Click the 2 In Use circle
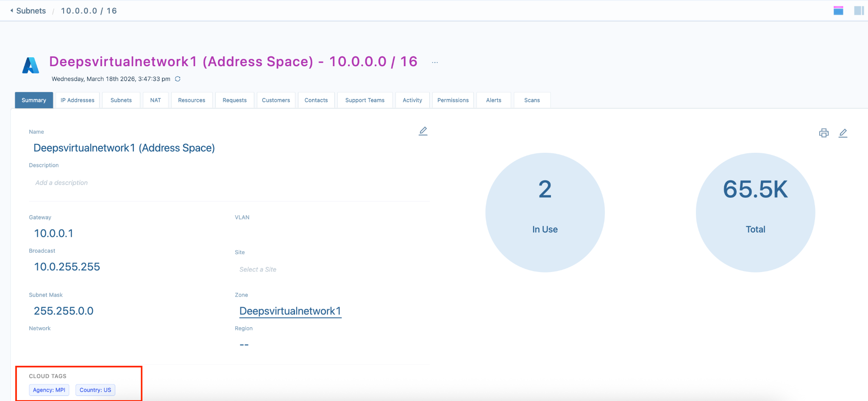 pyautogui.click(x=545, y=212)
